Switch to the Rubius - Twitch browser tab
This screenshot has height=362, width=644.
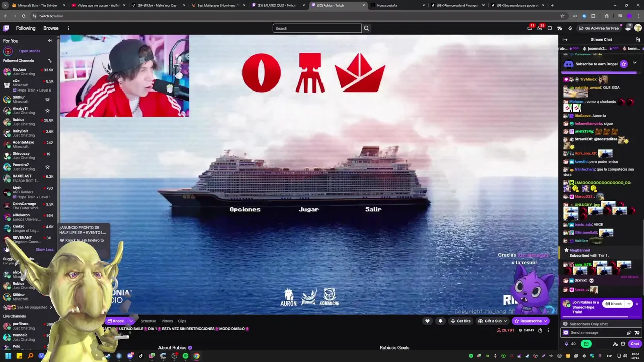click(339, 5)
